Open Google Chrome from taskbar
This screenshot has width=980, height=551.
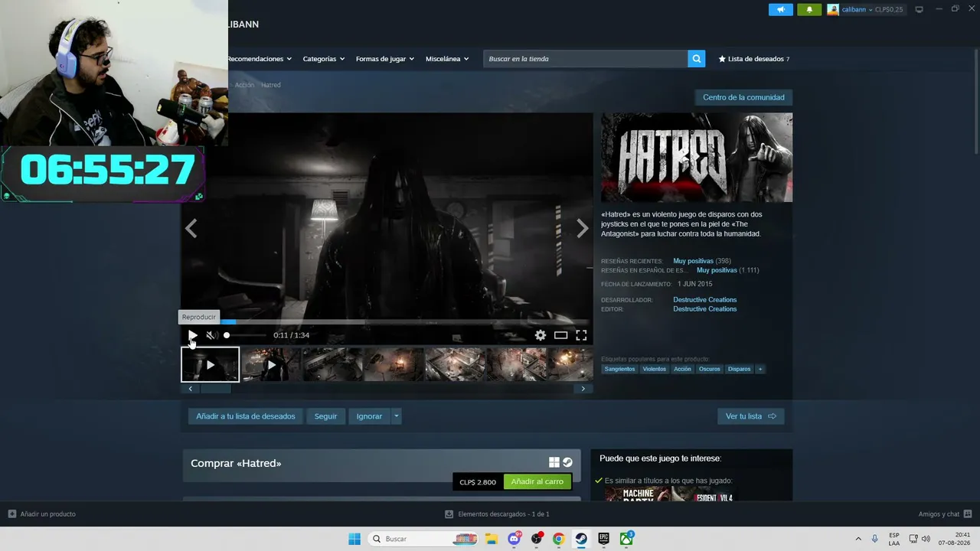(559, 539)
